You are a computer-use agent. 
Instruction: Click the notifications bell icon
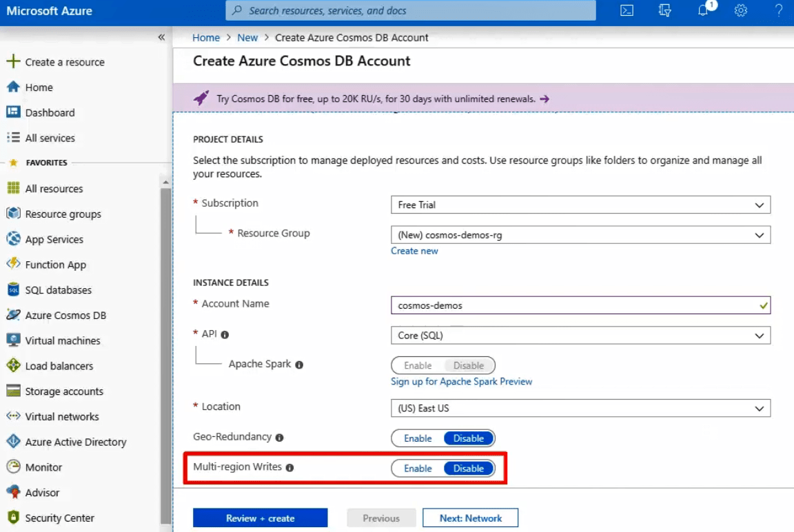click(x=703, y=10)
